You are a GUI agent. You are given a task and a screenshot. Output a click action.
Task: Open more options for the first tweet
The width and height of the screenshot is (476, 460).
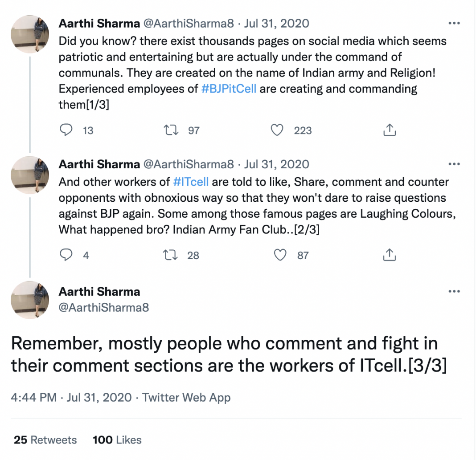coord(454,23)
